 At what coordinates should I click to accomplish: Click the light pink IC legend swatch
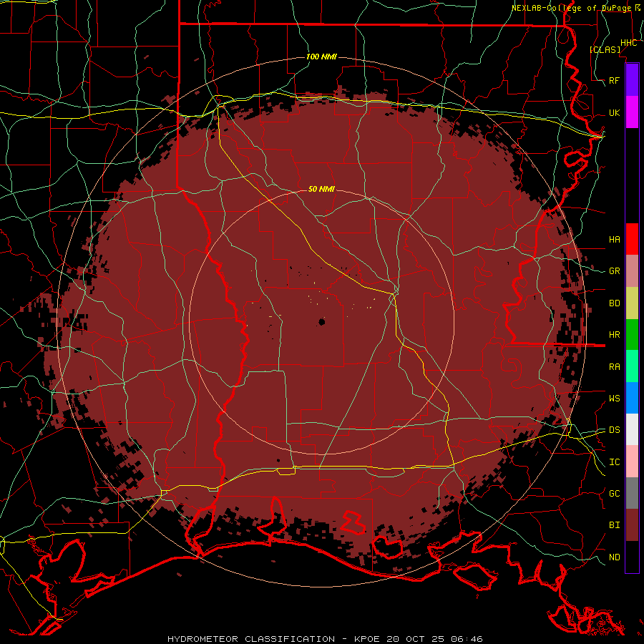[x=632, y=462]
